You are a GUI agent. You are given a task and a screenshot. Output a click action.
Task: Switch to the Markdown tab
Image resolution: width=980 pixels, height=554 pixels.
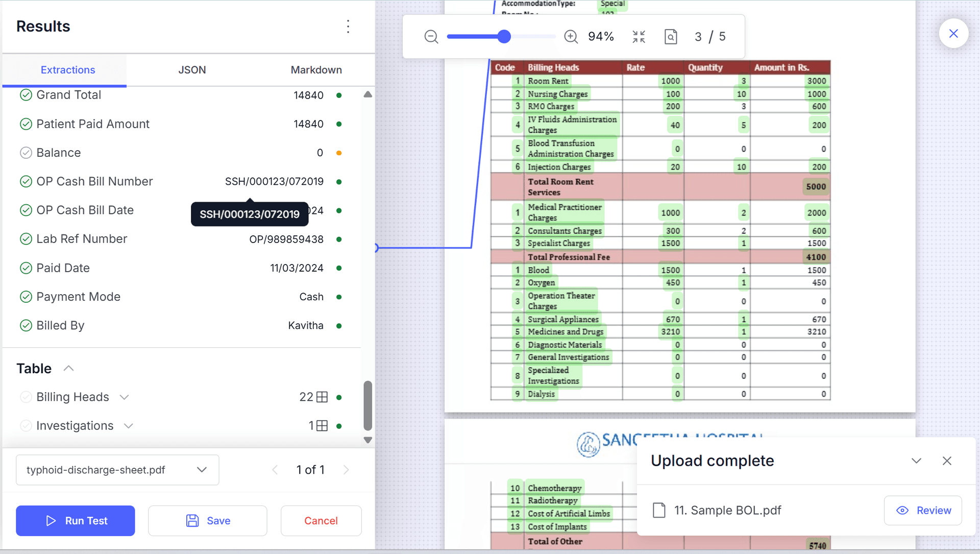pos(316,70)
